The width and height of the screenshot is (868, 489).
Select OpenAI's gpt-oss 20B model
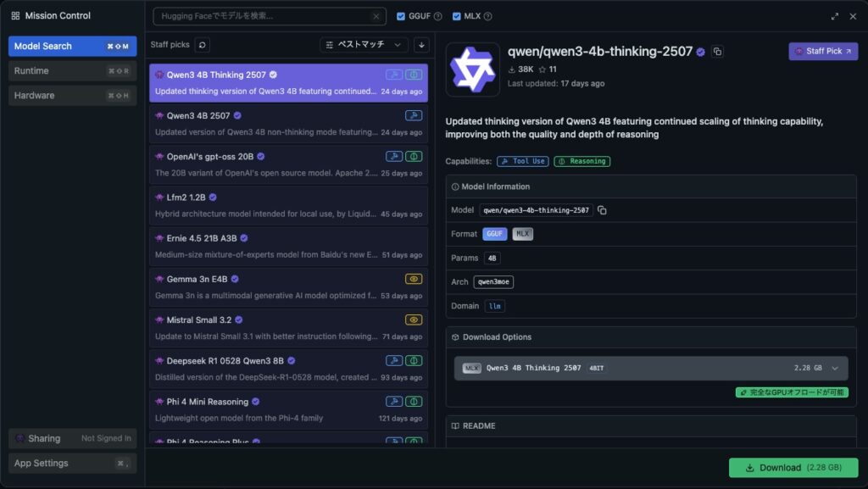pos(288,165)
